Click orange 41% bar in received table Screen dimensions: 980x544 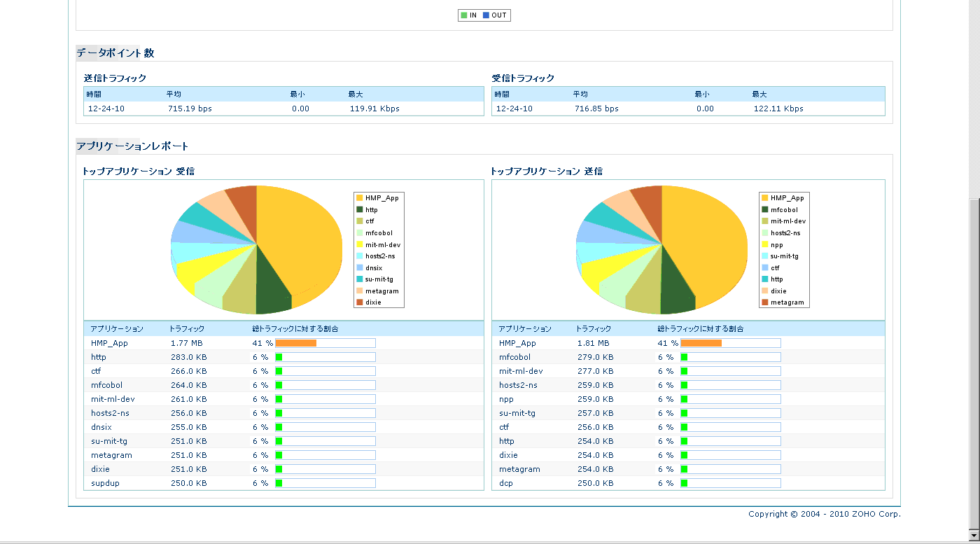(x=295, y=343)
